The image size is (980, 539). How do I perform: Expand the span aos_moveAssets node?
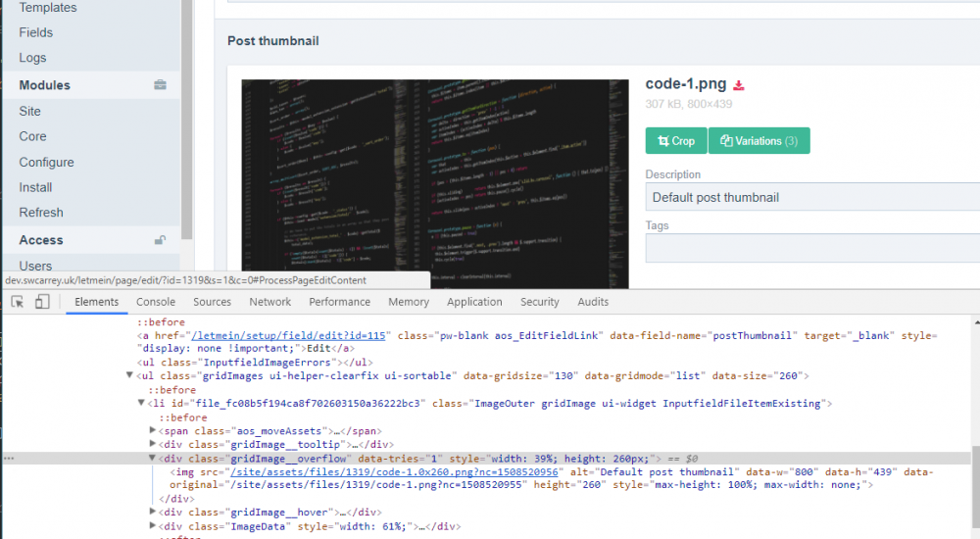tap(152, 430)
